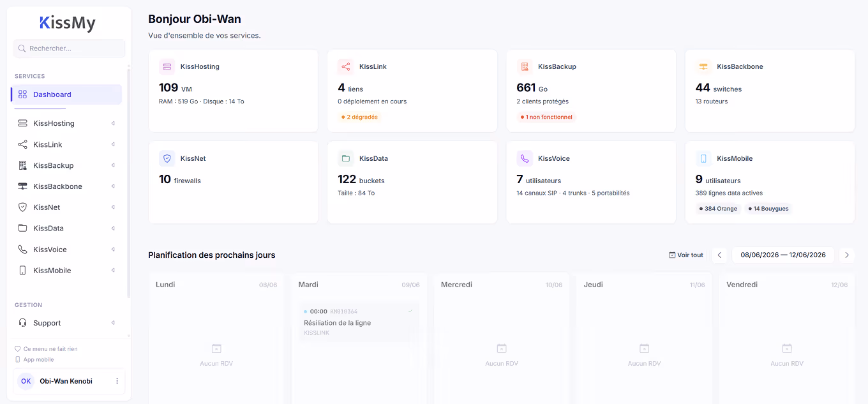Click the KissMobile card phone icon

[703, 158]
